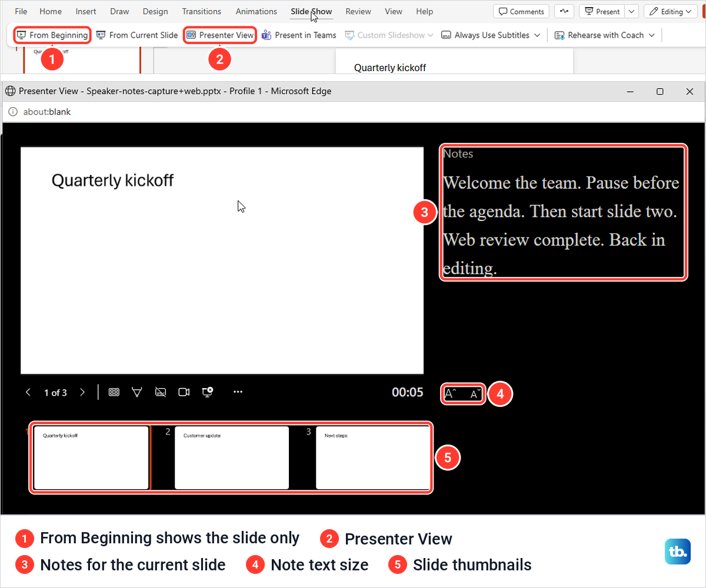
Task: Go to the Transitions tab
Action: (202, 11)
